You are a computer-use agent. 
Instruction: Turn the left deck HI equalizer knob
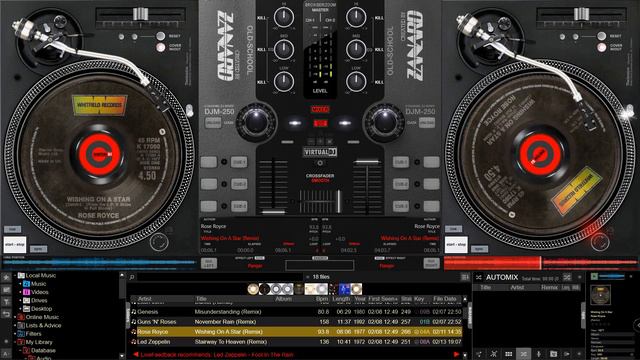pyautogui.click(x=284, y=17)
